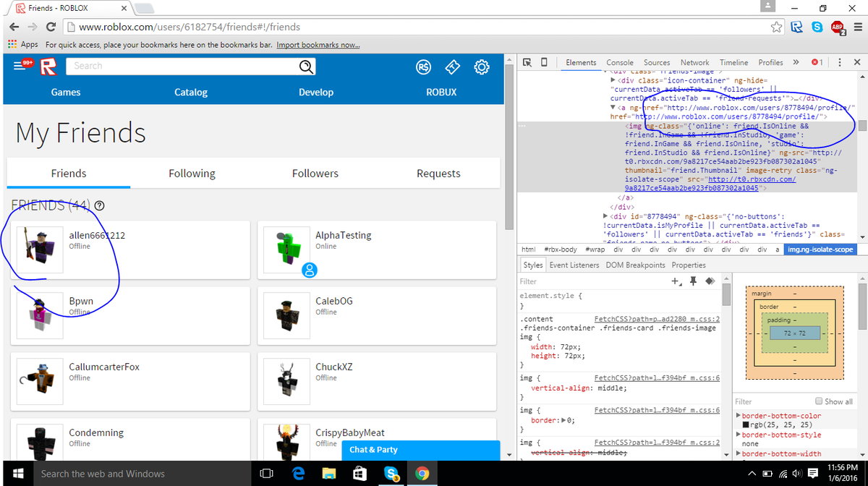Switch to the Following tab
The height and width of the screenshot is (486, 868).
tap(192, 174)
